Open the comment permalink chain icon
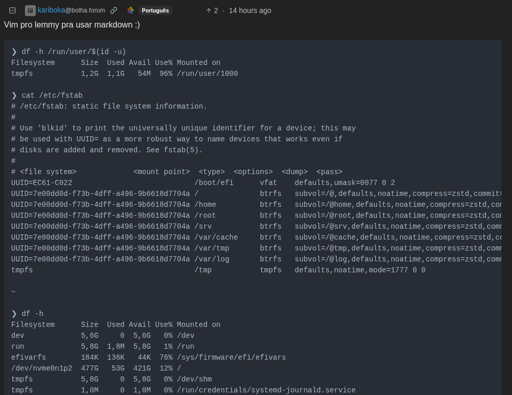 [x=114, y=11]
